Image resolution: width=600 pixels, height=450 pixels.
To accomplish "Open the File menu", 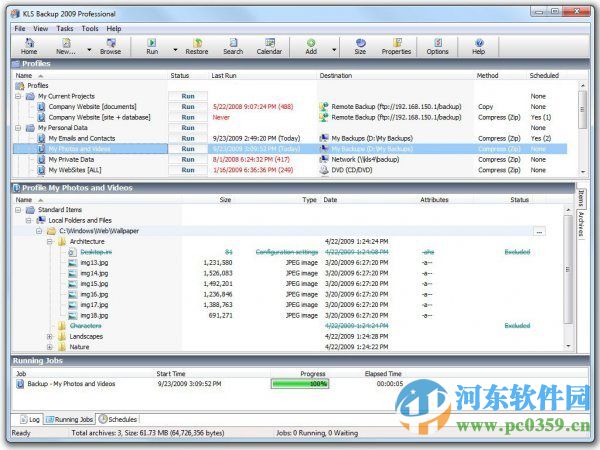I will click(20, 29).
